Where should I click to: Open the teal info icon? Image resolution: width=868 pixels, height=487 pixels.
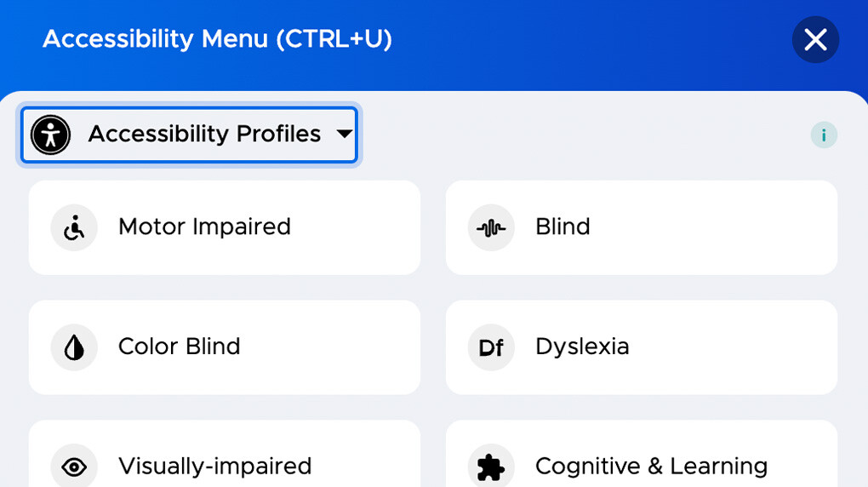coord(823,135)
